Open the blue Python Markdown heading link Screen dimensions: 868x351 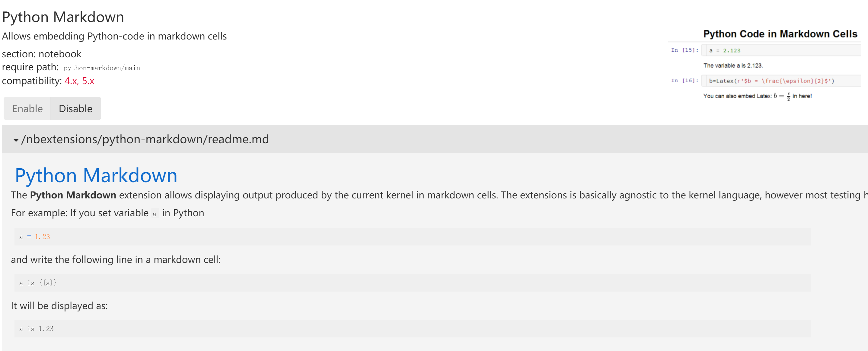point(96,175)
